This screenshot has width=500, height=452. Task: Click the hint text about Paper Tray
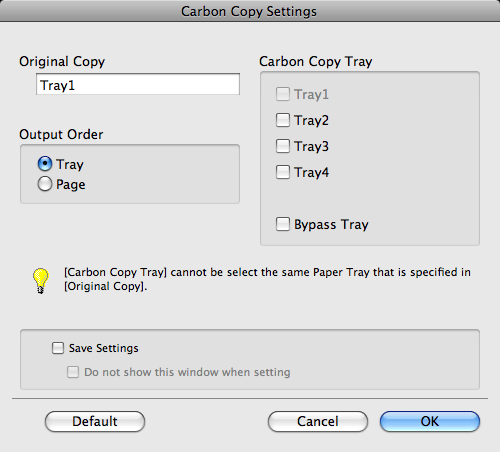coord(267,279)
